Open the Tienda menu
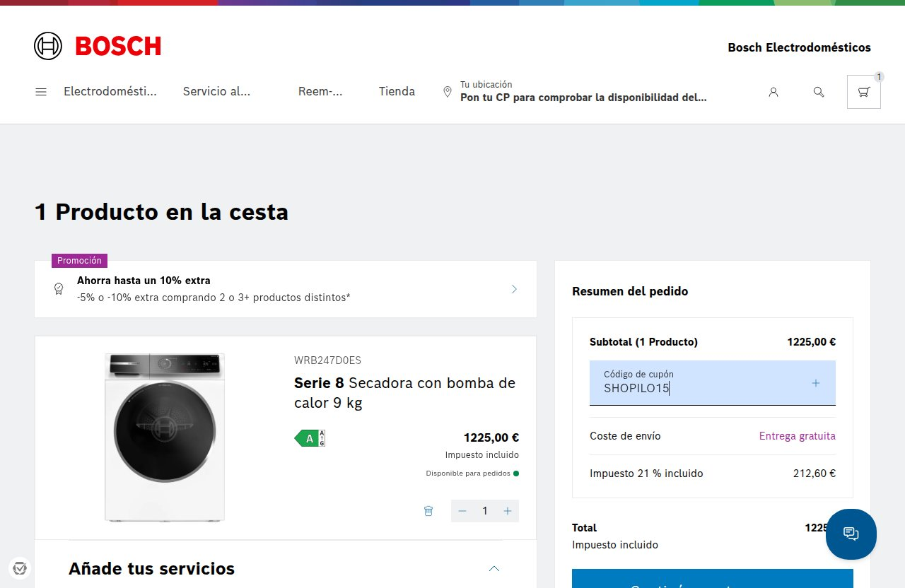The height and width of the screenshot is (588, 905). pos(397,91)
